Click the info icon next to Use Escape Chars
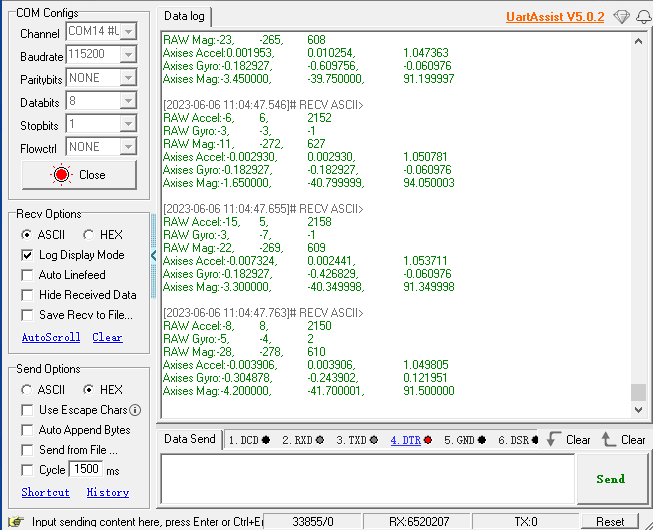 point(135,410)
